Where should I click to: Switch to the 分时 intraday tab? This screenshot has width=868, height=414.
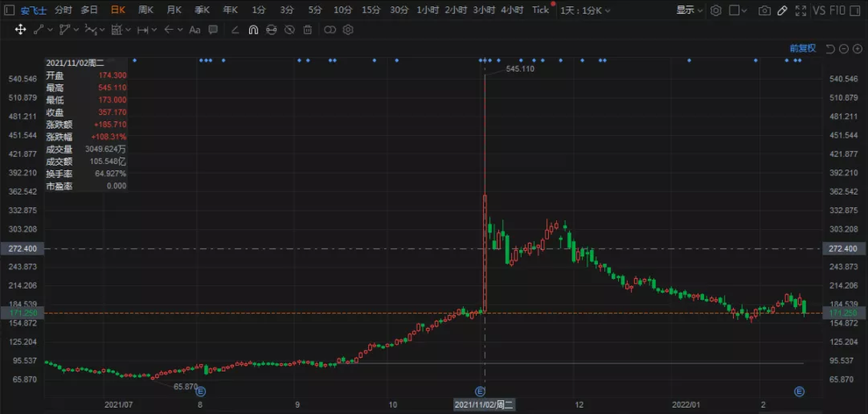pos(63,10)
